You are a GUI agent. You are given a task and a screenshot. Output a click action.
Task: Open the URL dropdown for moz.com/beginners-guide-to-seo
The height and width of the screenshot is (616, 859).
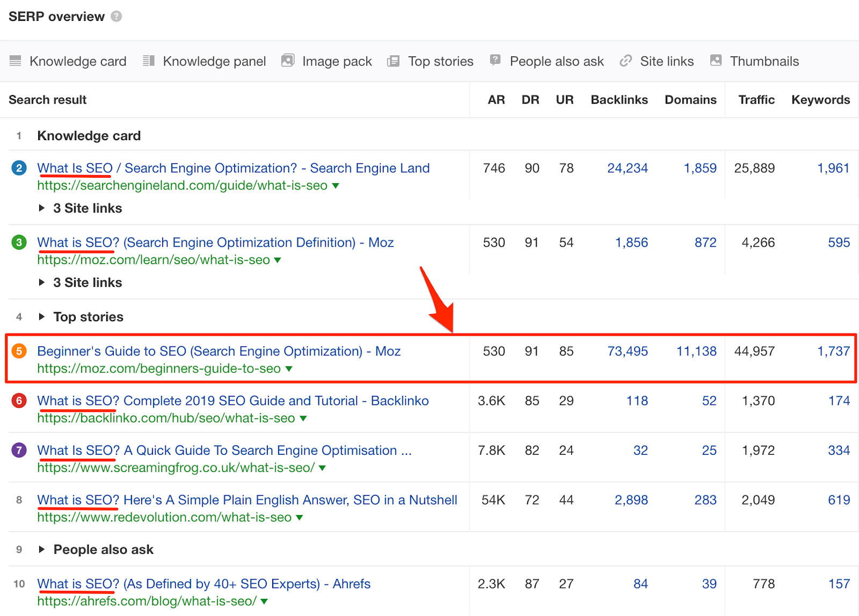[289, 369]
